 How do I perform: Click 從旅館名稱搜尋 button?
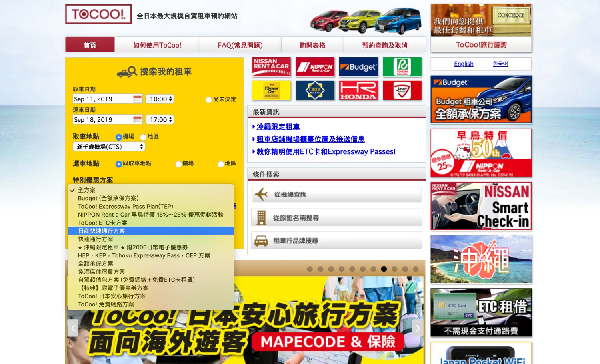(x=337, y=218)
